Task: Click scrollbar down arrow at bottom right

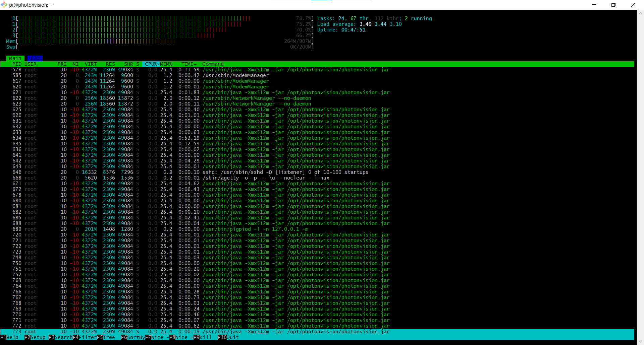Action: pyautogui.click(x=640, y=342)
